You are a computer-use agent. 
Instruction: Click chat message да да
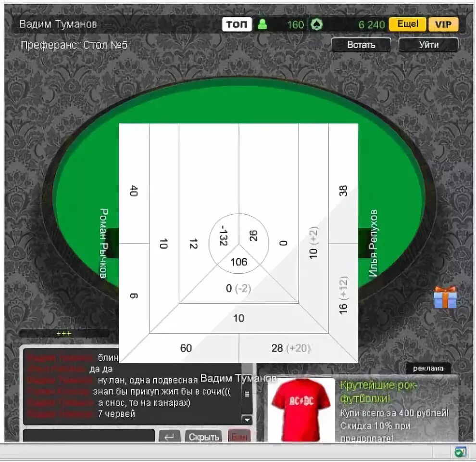pyautogui.click(x=101, y=369)
